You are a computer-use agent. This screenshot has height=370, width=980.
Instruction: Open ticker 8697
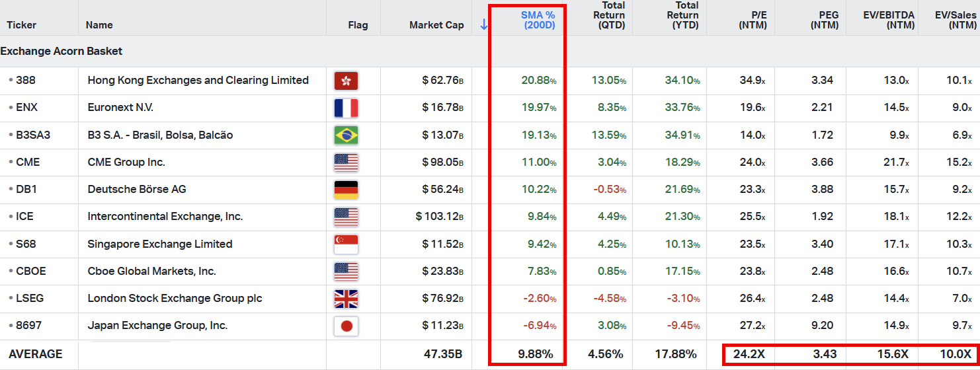coord(27,325)
